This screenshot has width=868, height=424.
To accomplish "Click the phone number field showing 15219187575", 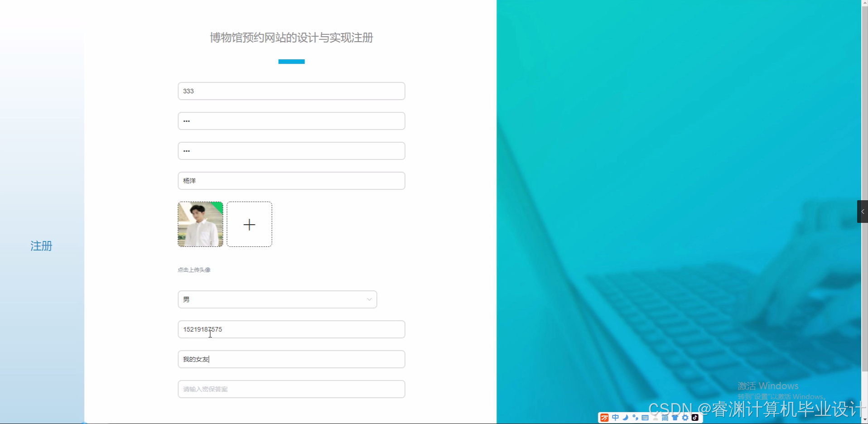I will pyautogui.click(x=291, y=329).
